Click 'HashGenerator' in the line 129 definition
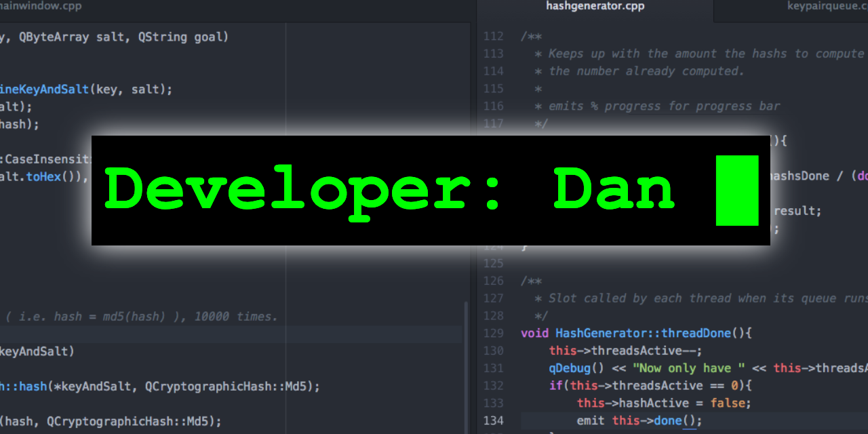This screenshot has height=434, width=868. coord(601,333)
